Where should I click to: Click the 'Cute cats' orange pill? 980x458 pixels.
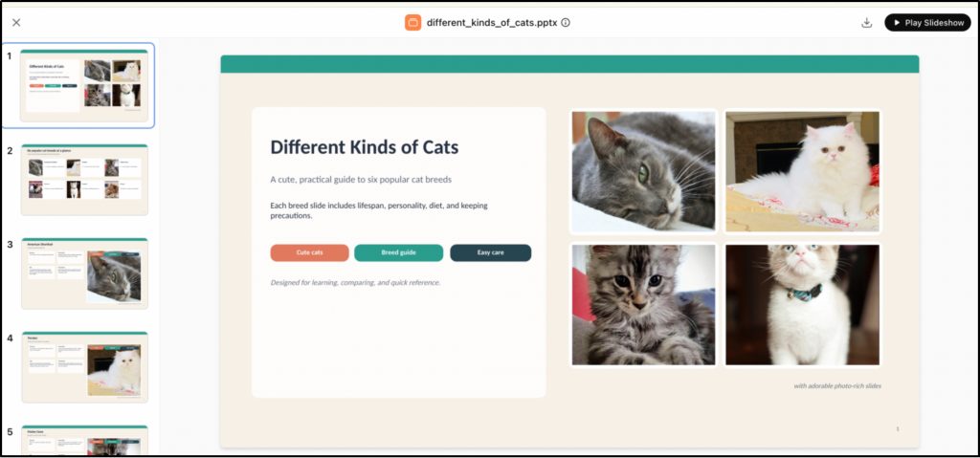pyautogui.click(x=309, y=252)
